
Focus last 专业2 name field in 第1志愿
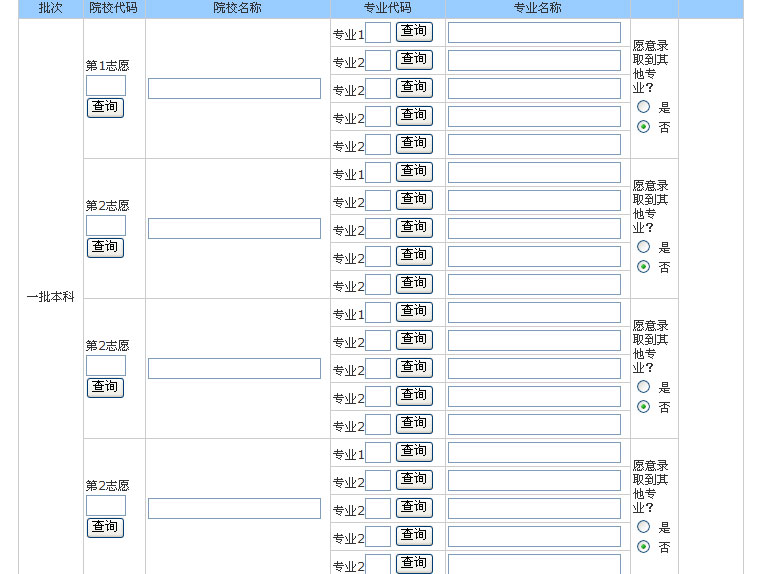coord(534,145)
